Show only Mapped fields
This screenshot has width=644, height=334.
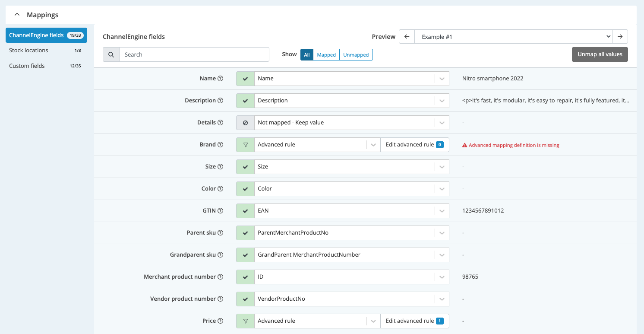(x=326, y=55)
